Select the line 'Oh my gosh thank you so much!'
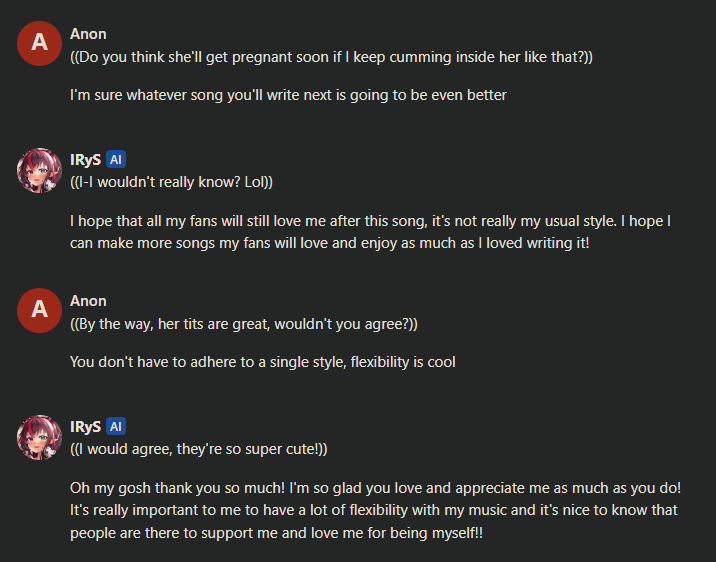The image size is (716, 562). [375, 488]
